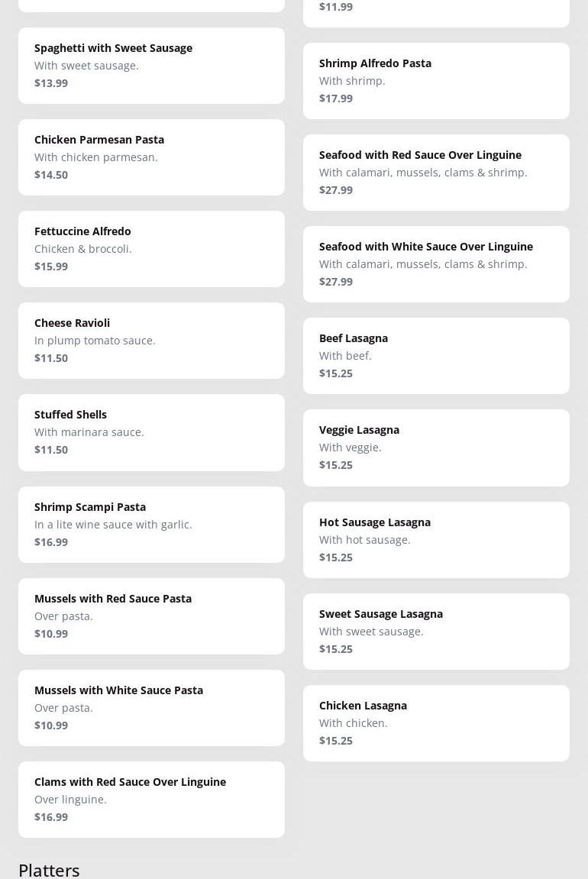Open Hot Sausage Lasagna details
Image resolution: width=588 pixels, height=879 pixels.
pyautogui.click(x=436, y=540)
